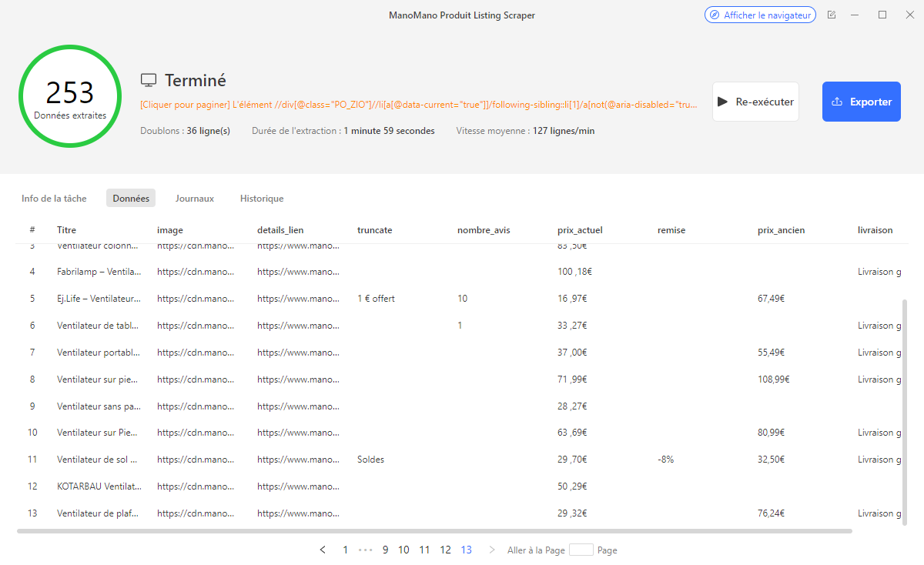
Task: Click price 63,69€ in row 10
Action: pyautogui.click(x=572, y=433)
